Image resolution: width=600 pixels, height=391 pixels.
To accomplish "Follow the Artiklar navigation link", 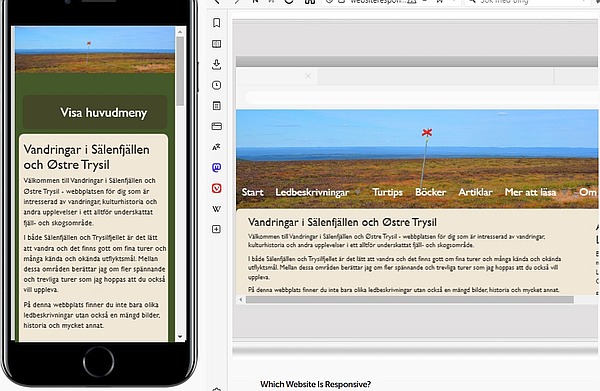I will click(x=476, y=192).
